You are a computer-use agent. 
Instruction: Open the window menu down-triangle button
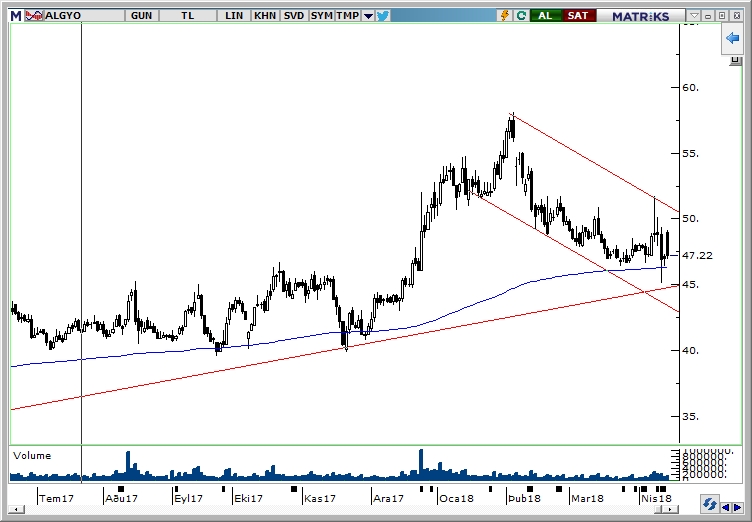pyautogui.click(x=694, y=16)
